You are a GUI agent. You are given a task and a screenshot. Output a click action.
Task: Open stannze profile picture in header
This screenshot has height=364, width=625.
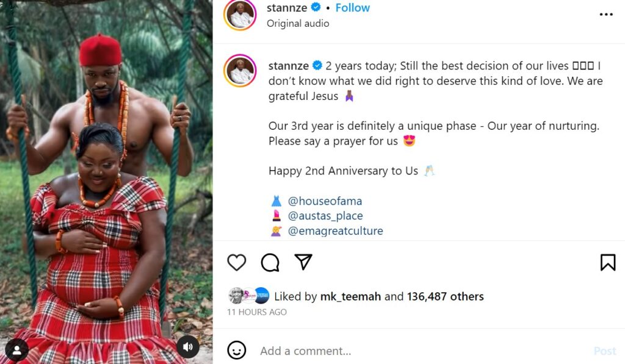tap(240, 15)
